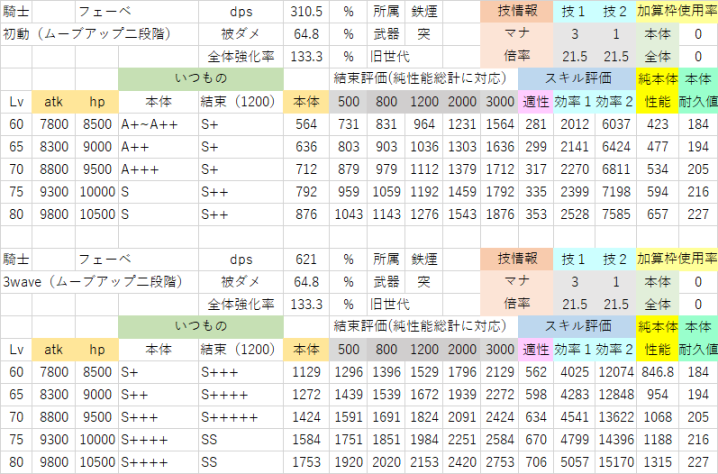Select the 性能 value 534

coord(657,169)
